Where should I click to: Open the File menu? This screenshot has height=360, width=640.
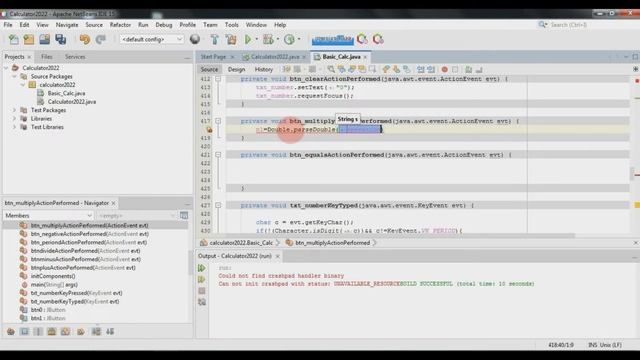click(8, 25)
